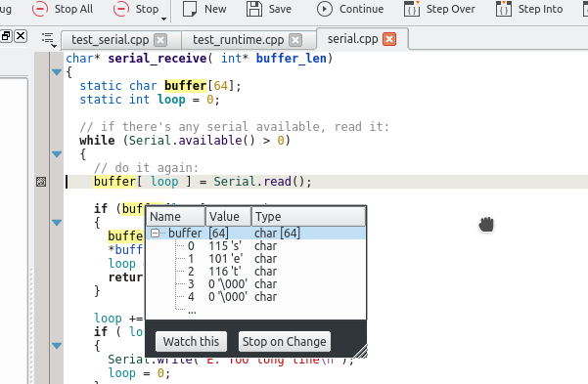This screenshot has height=384, width=588.
Task: Click 'Serial.read()' on the current line
Action: point(259,182)
